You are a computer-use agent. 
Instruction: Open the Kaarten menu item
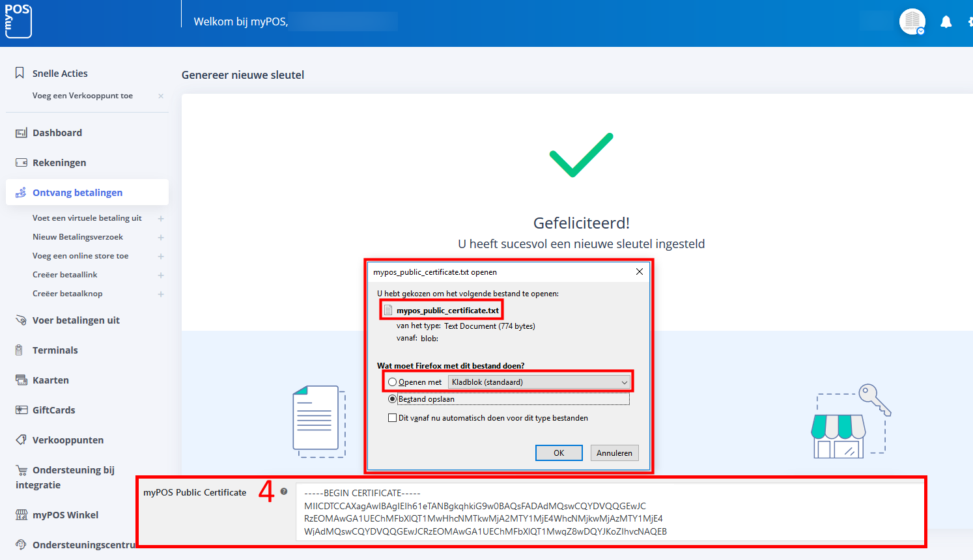click(x=50, y=380)
